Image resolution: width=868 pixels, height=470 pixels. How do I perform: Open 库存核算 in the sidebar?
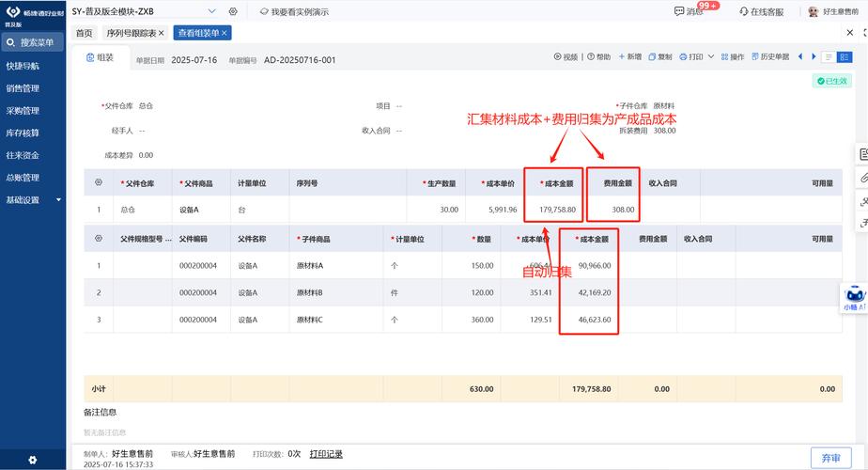click(23, 133)
